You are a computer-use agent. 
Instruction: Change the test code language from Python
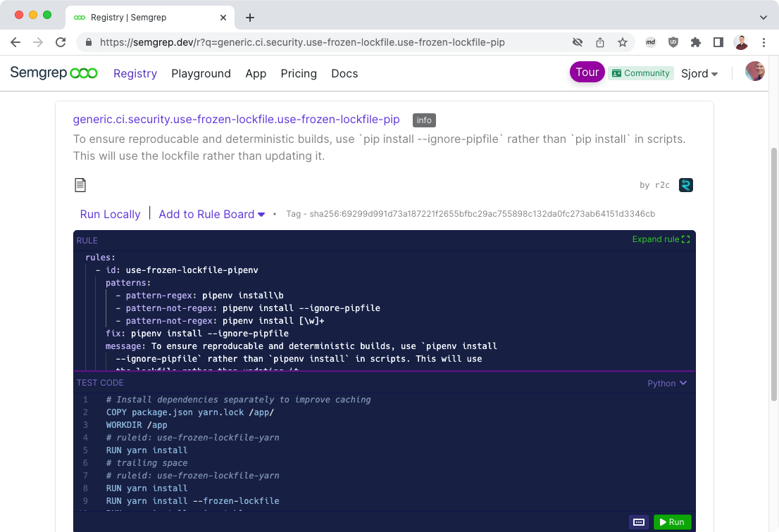point(666,383)
